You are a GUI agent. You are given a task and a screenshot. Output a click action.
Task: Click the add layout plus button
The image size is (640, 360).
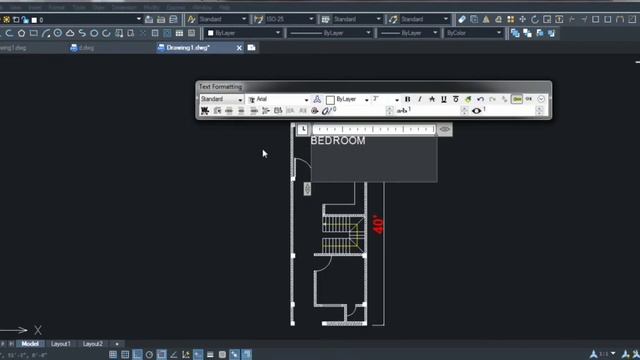pos(117,344)
